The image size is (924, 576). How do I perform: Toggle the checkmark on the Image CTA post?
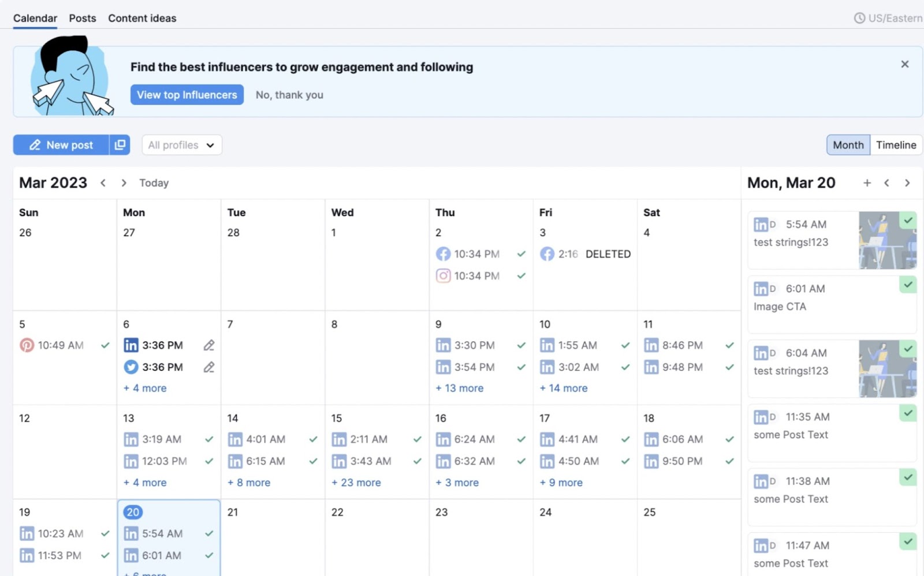coord(908,285)
